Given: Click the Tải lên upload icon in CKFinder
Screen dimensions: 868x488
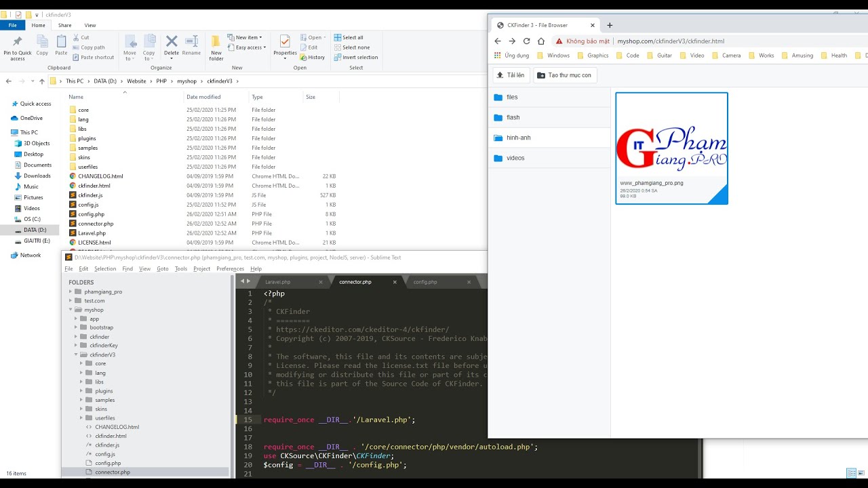Looking at the screenshot, I should pyautogui.click(x=500, y=75).
